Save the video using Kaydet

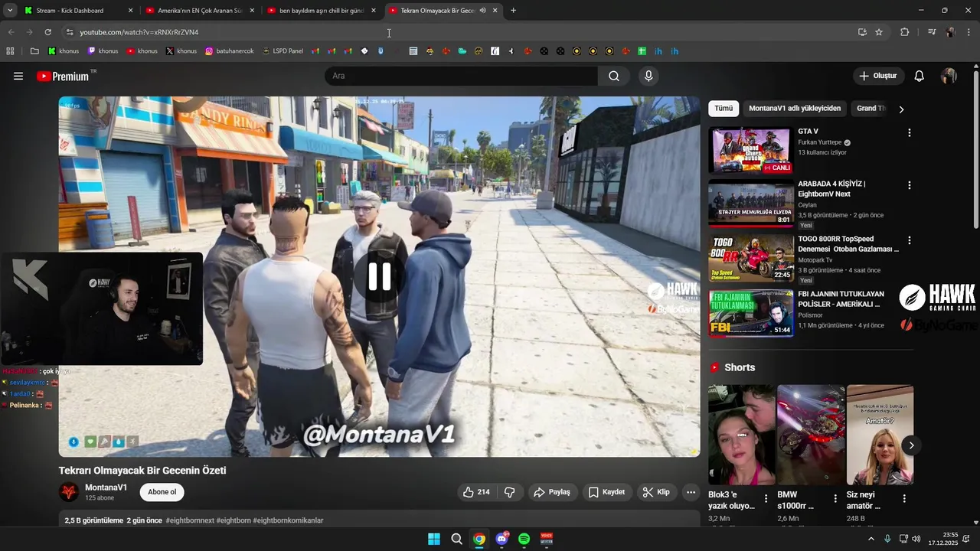(606, 492)
